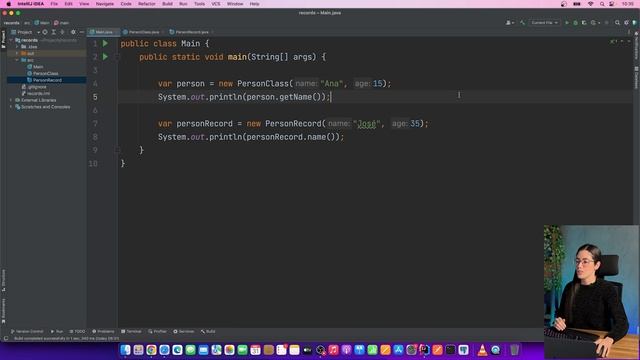The height and width of the screenshot is (360, 640).
Task: Collapse the records project root node
Action: [11, 40]
